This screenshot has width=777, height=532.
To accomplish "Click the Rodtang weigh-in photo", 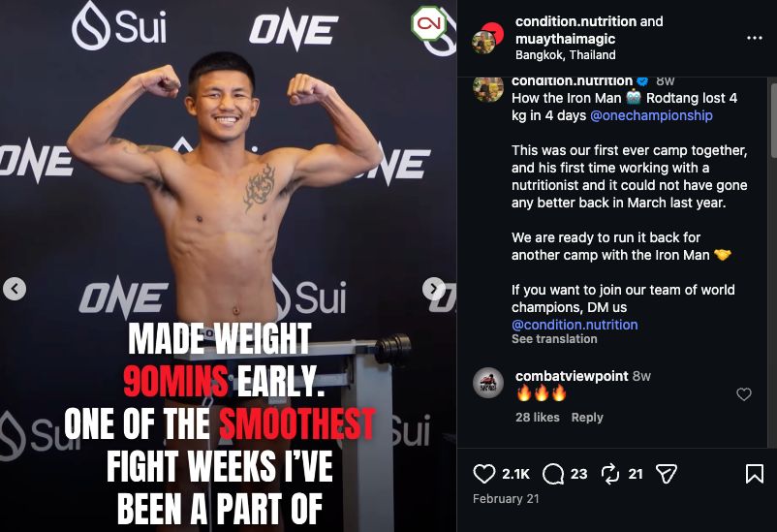I will click(228, 194).
